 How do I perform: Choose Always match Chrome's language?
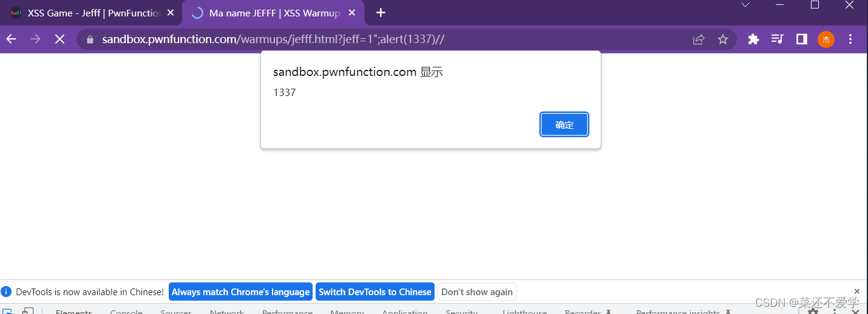coord(240,292)
